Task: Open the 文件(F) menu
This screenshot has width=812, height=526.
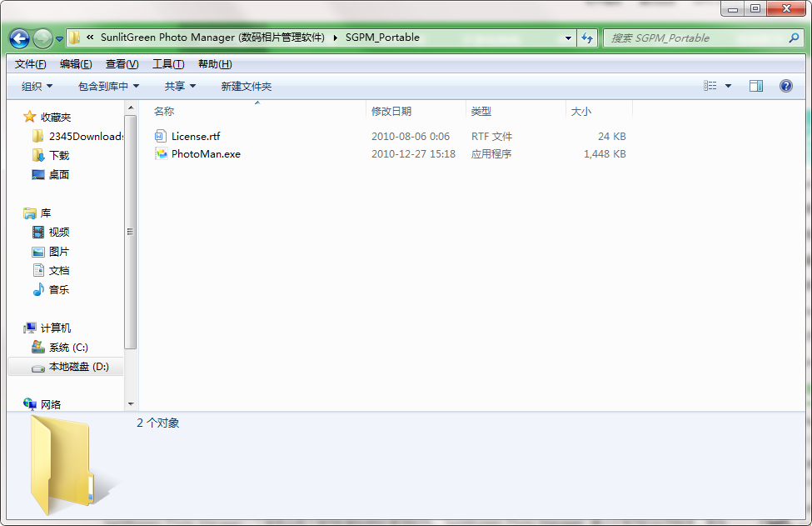Action: (x=31, y=63)
